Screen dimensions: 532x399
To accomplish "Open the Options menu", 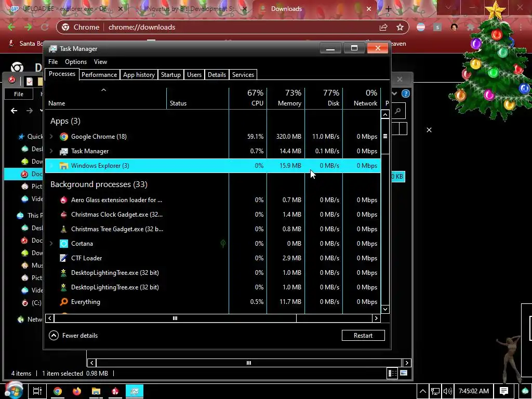I will pyautogui.click(x=76, y=62).
